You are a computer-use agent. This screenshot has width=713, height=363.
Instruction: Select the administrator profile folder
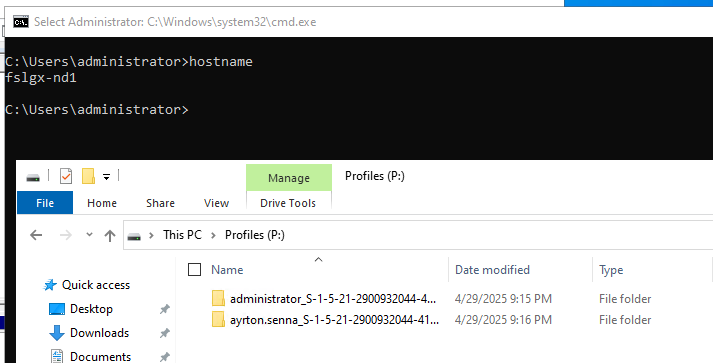coord(333,299)
